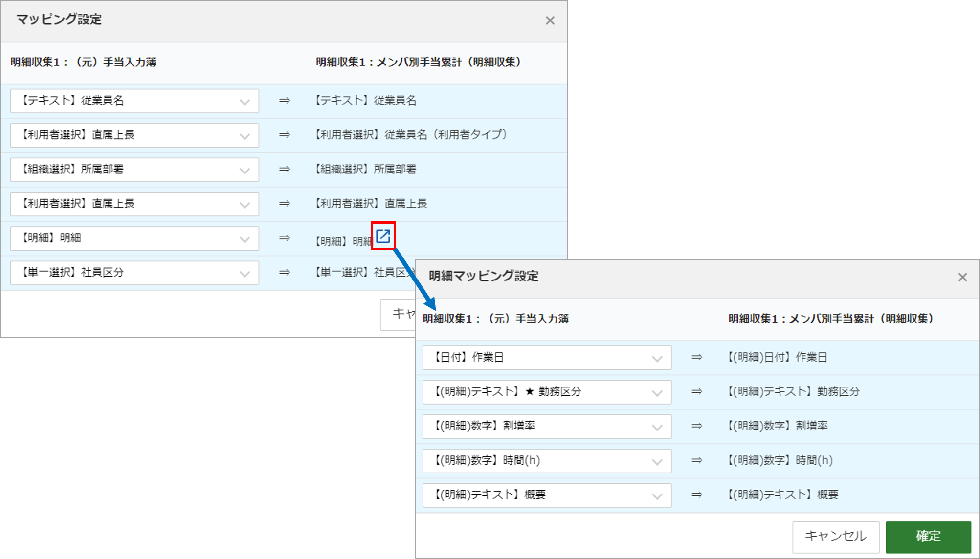980x559 pixels.
Task: Click the 明細マッピング設定 dialog title
Action: pos(484,276)
